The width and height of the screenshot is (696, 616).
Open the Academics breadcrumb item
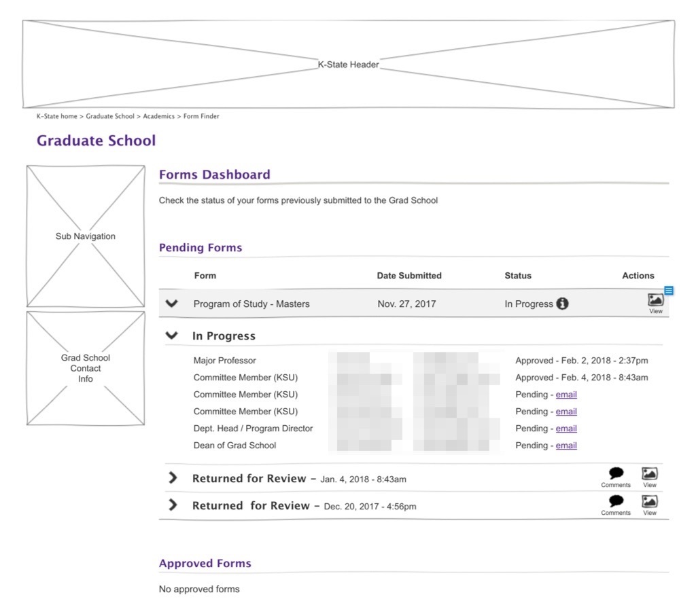tap(158, 116)
